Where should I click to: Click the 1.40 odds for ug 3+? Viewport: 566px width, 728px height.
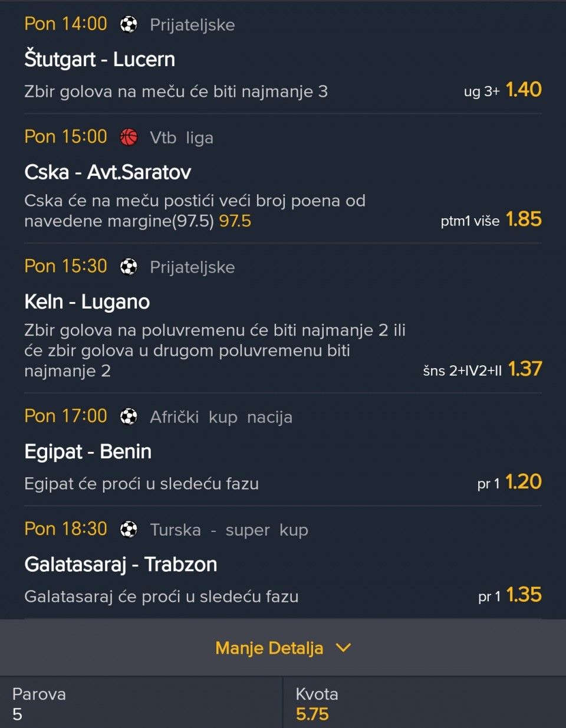(x=524, y=90)
